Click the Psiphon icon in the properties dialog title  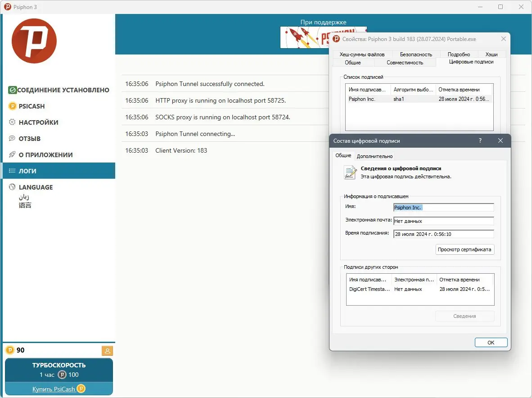coord(336,39)
